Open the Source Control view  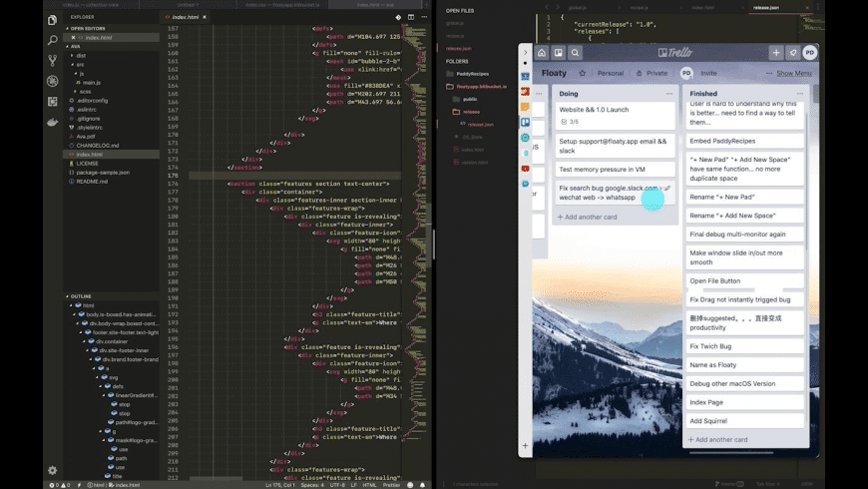coord(53,61)
